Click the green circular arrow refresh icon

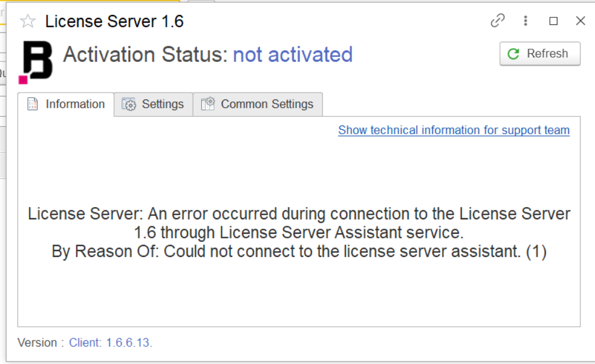click(x=513, y=54)
